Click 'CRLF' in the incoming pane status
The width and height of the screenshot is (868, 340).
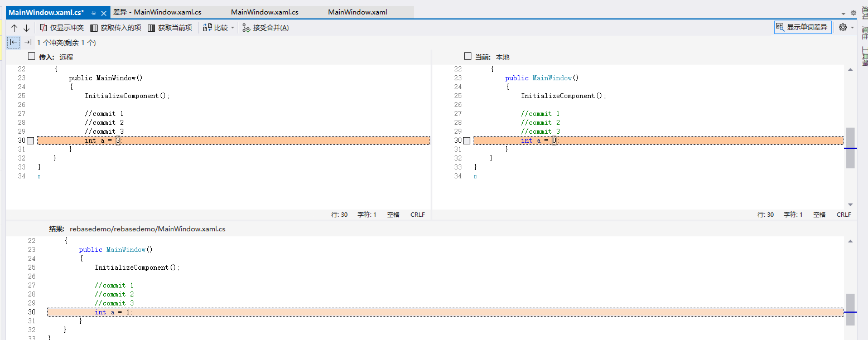point(418,215)
